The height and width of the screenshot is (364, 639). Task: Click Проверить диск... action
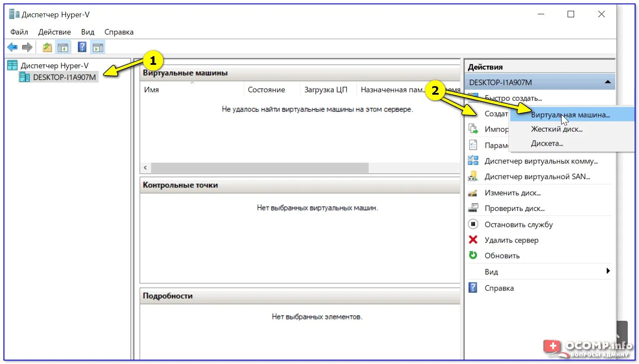(x=514, y=208)
